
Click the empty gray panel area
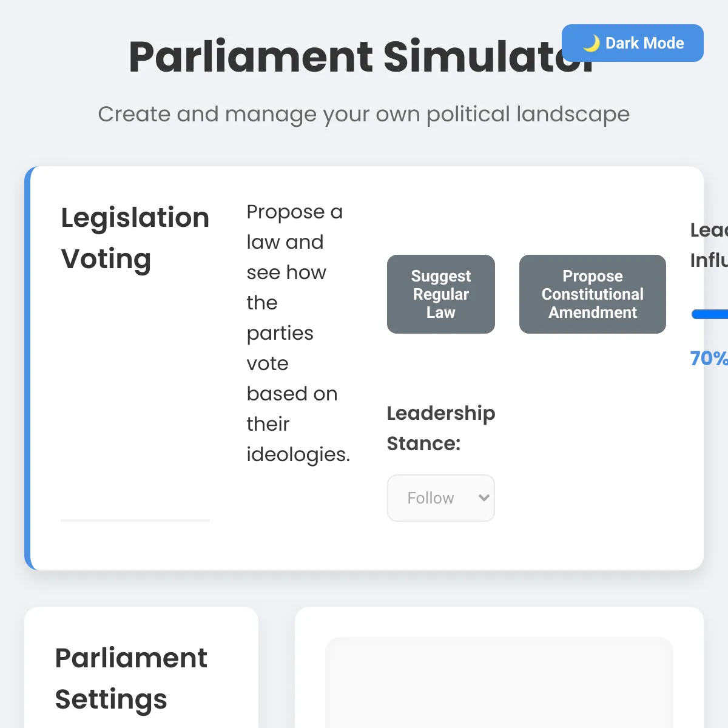(499, 682)
